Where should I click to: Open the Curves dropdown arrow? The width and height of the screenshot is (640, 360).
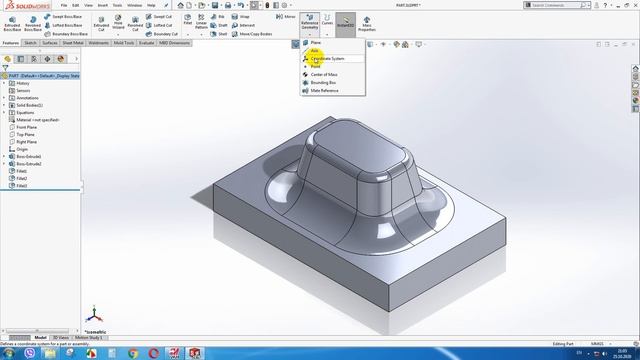pyautogui.click(x=327, y=34)
